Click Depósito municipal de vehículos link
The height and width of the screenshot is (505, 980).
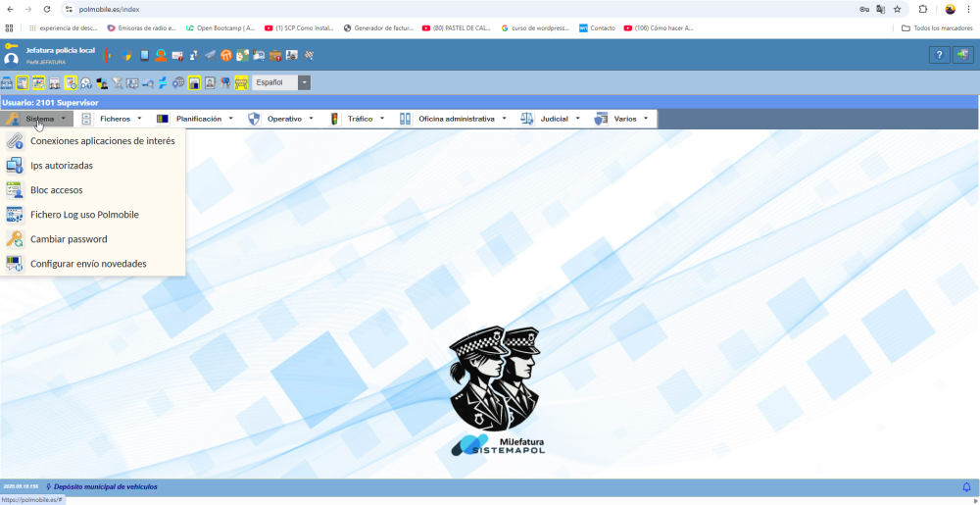pos(105,487)
